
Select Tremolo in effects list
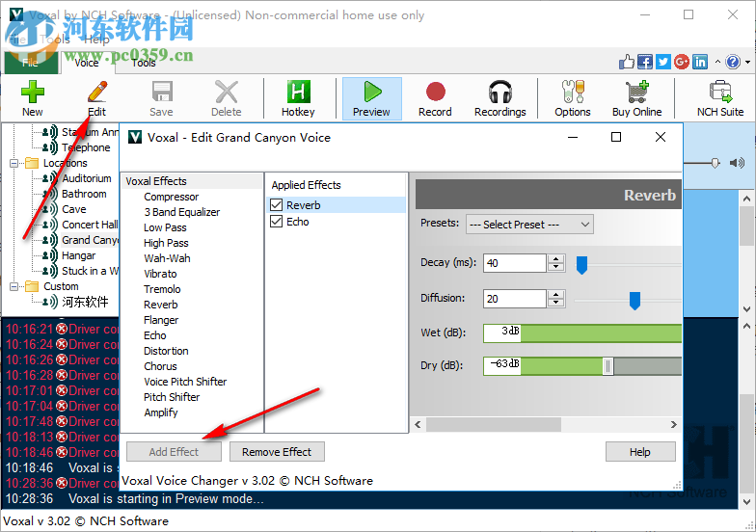pos(162,289)
